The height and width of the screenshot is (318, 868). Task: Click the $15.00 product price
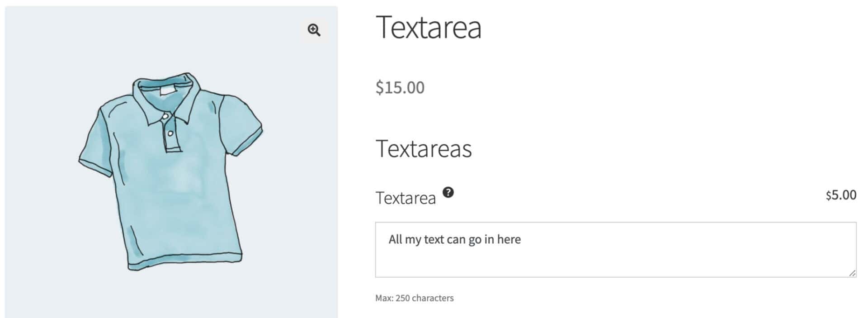pyautogui.click(x=400, y=88)
